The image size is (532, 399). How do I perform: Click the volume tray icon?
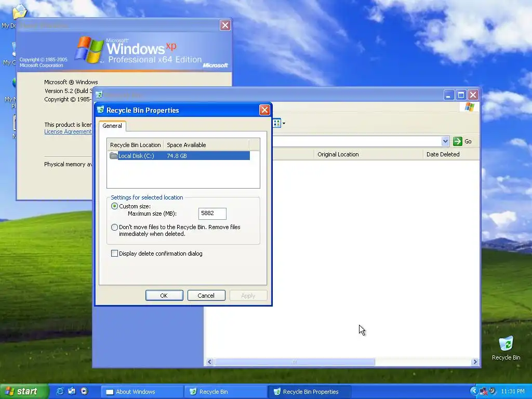click(x=493, y=391)
